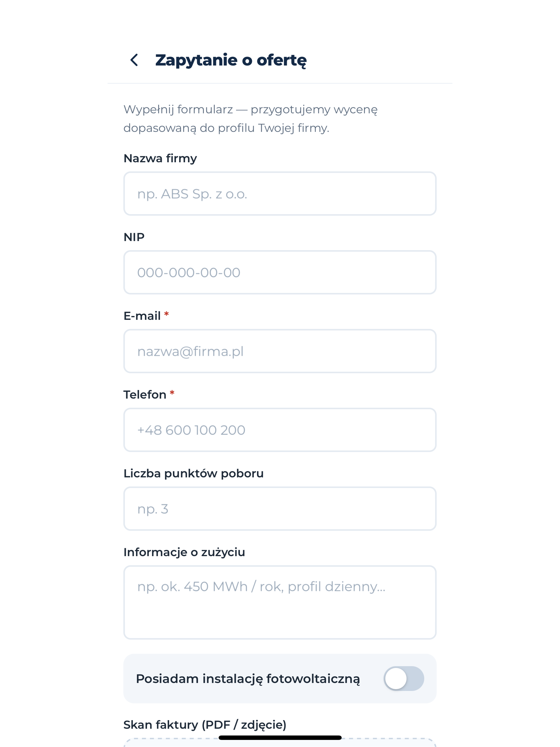
Task: Click the Nazwa firmy input field
Action: coord(280,194)
